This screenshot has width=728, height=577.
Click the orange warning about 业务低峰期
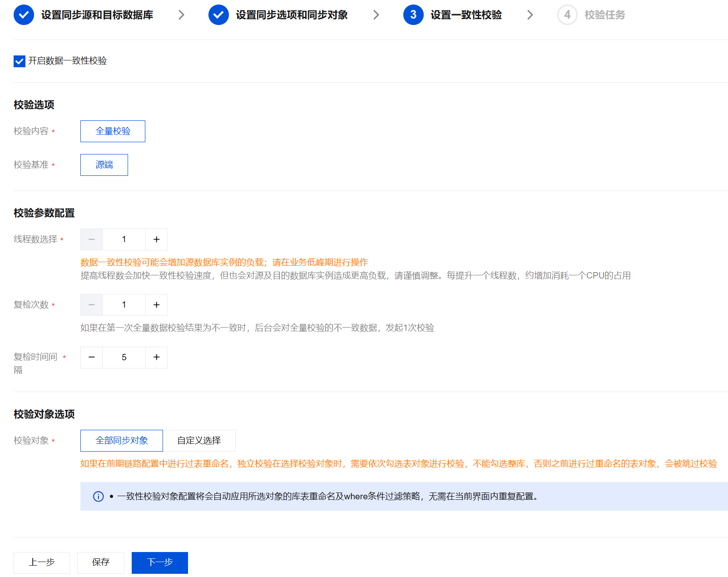pos(224,263)
